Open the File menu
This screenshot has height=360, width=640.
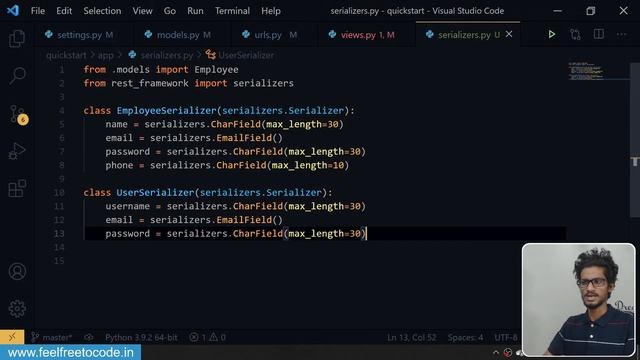(38, 11)
